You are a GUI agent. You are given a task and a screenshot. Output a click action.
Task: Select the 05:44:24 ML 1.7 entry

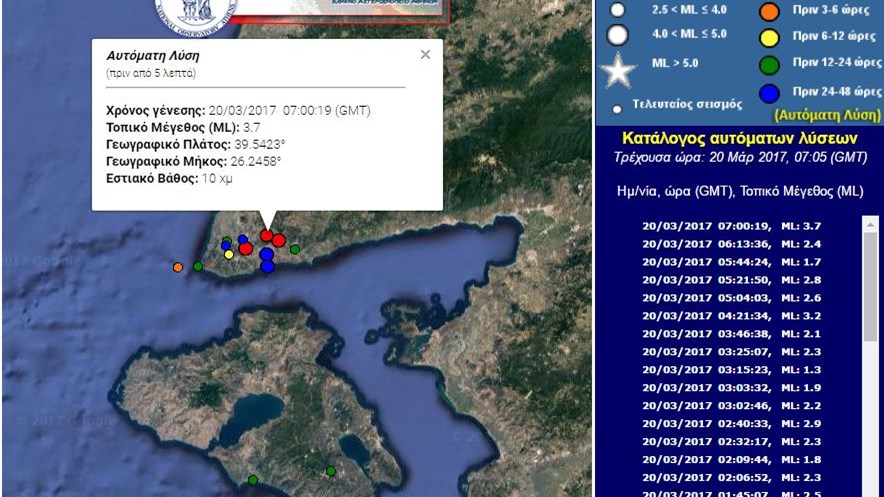pos(731,262)
